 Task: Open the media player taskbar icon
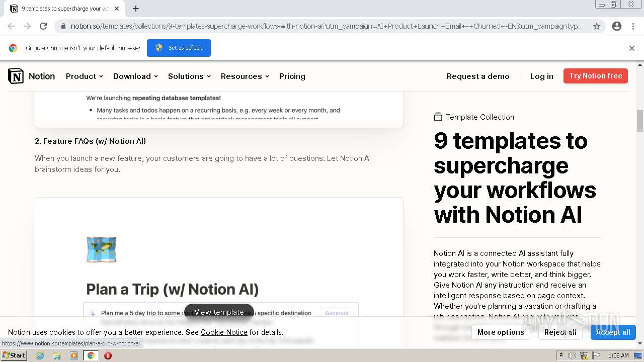74,355
